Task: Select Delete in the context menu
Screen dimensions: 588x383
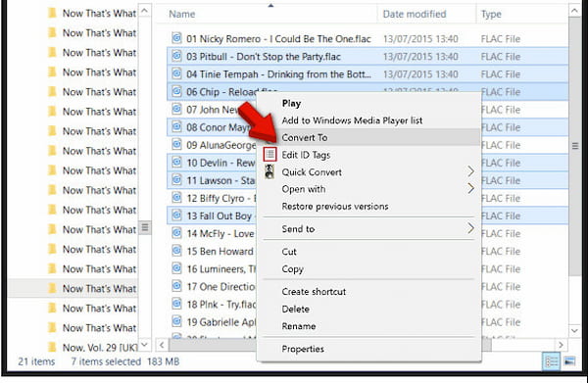Action: [296, 310]
